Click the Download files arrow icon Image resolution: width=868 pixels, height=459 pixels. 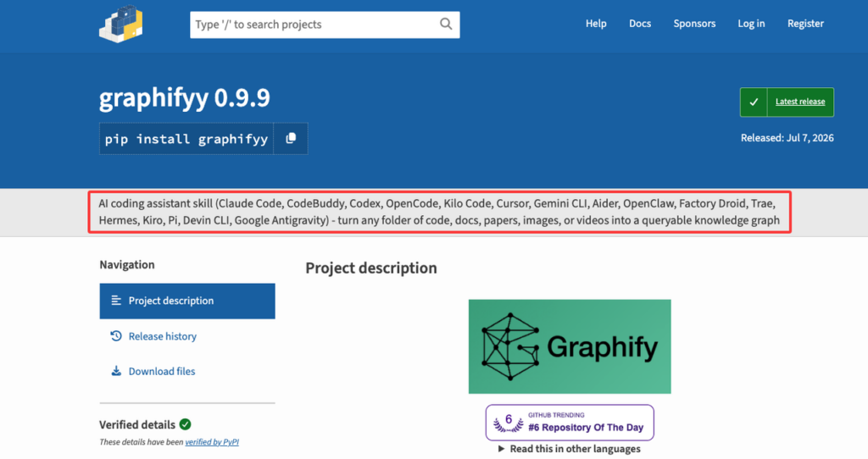[x=115, y=371]
